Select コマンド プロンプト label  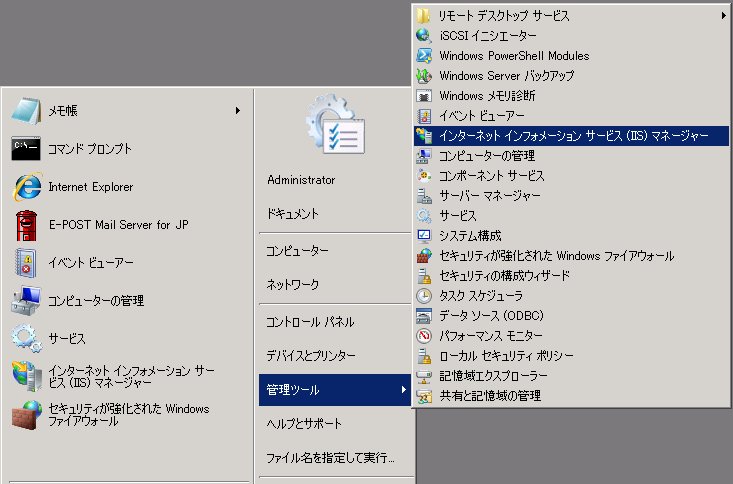coord(90,149)
